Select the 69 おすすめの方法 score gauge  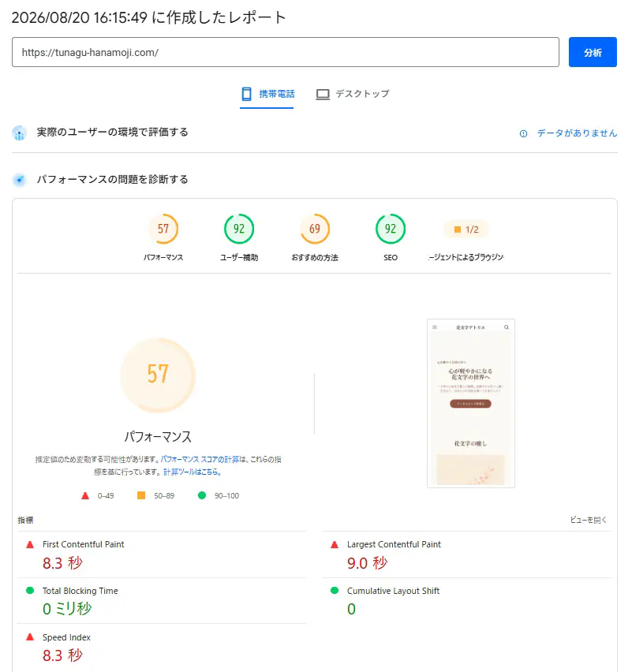(315, 229)
